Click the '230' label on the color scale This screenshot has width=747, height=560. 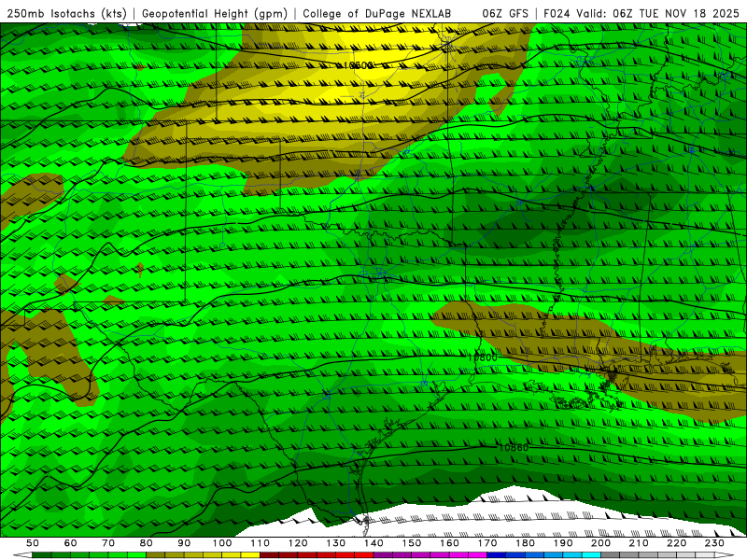(714, 543)
